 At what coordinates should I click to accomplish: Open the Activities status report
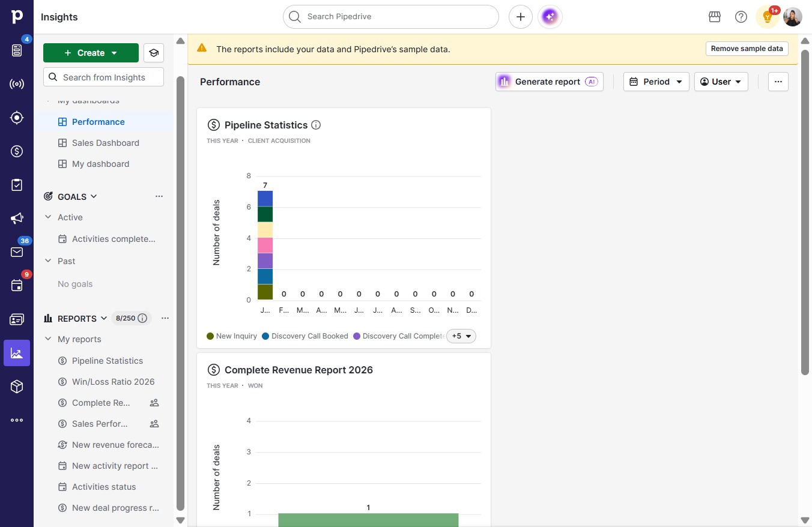(x=104, y=487)
